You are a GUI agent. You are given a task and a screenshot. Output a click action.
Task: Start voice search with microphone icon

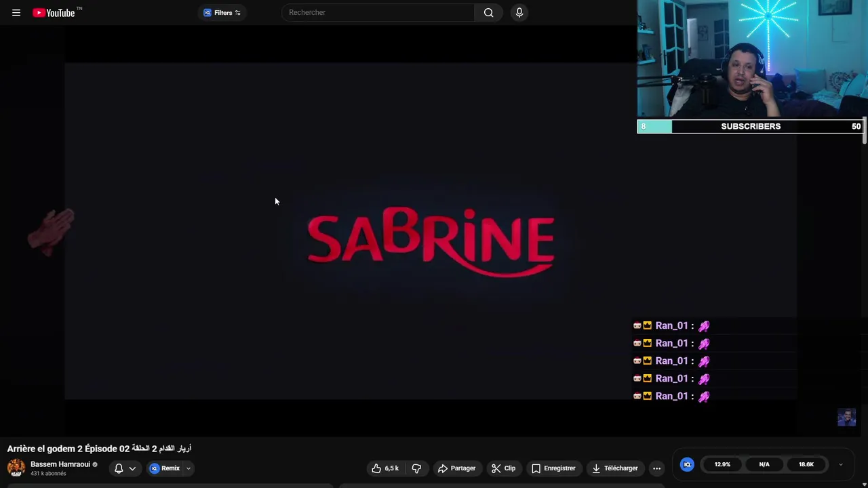click(519, 13)
